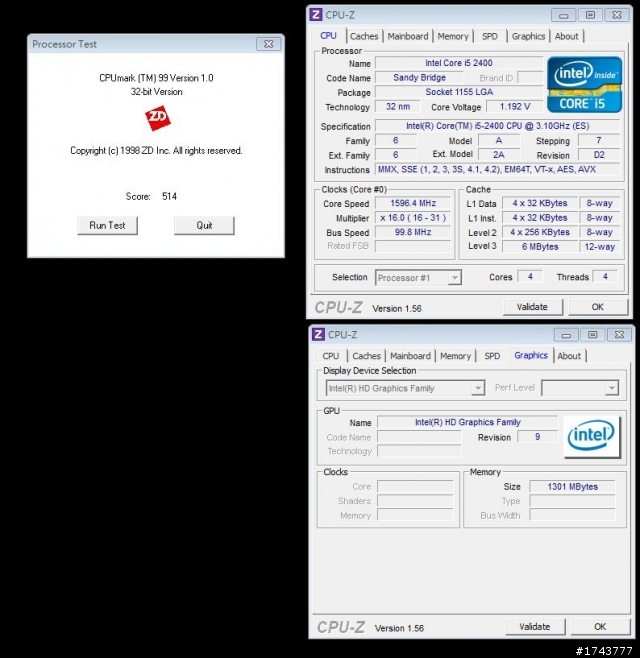Click the Version 1.56 text in top CPU-Z
640x659 pixels.
(397, 308)
